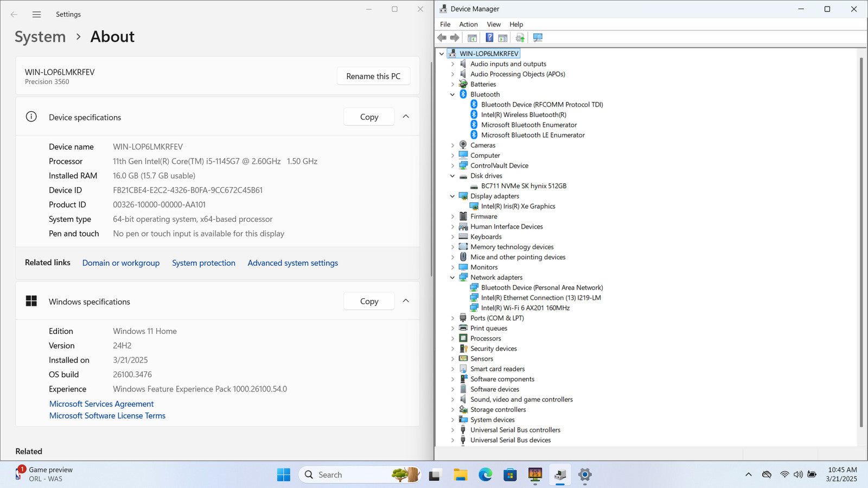Select the Human Interface Devices label
This screenshot has width=868, height=488.
click(x=506, y=227)
